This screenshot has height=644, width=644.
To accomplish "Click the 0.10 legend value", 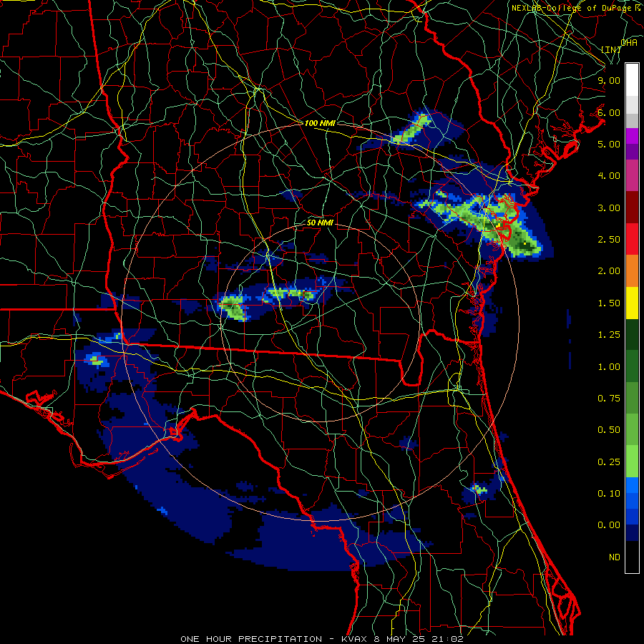I will 609,494.
